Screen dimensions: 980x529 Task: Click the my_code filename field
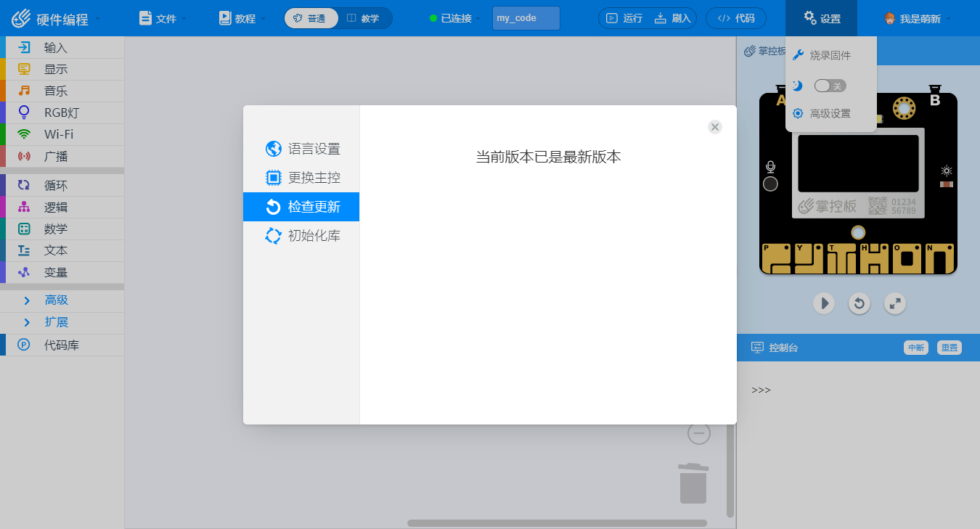click(x=526, y=18)
